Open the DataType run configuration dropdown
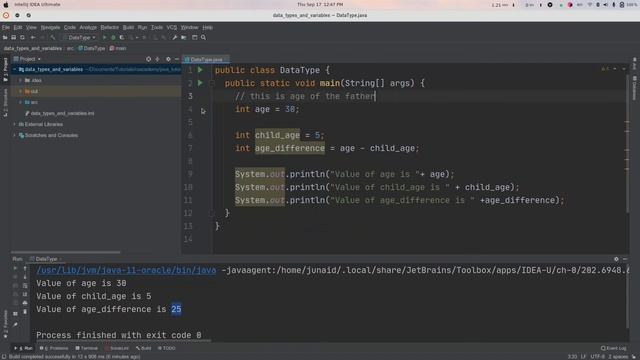The image size is (640, 360). click(81, 38)
